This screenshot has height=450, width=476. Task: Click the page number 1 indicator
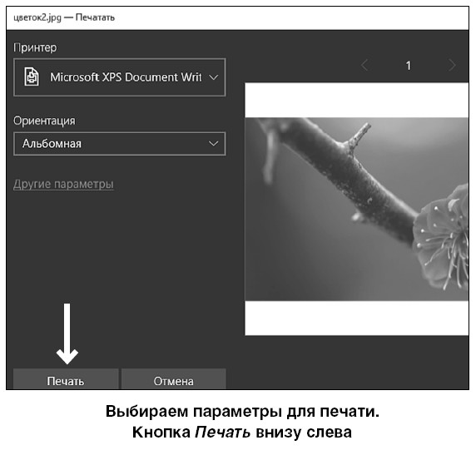click(x=409, y=66)
